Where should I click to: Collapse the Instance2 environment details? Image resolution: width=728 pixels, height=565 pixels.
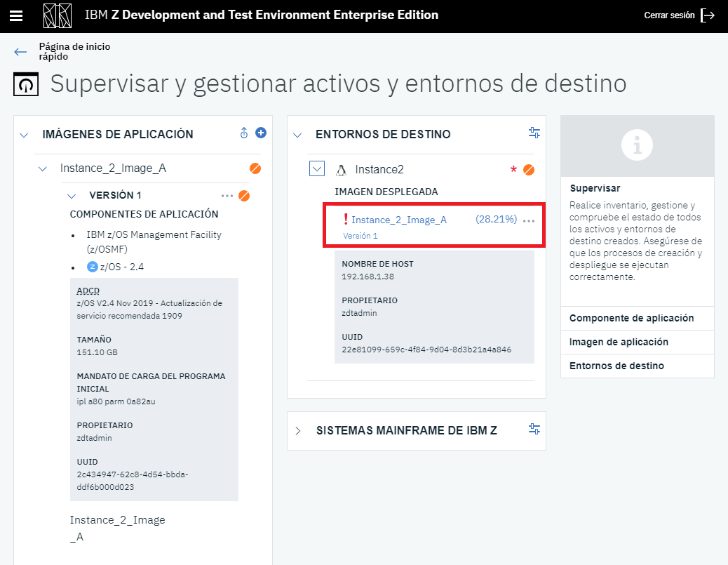(x=317, y=168)
